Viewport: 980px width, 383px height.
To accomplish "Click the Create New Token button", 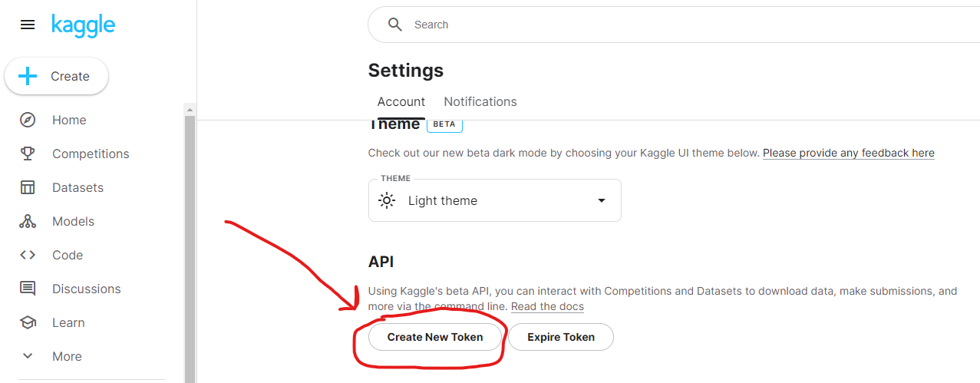I will click(435, 337).
